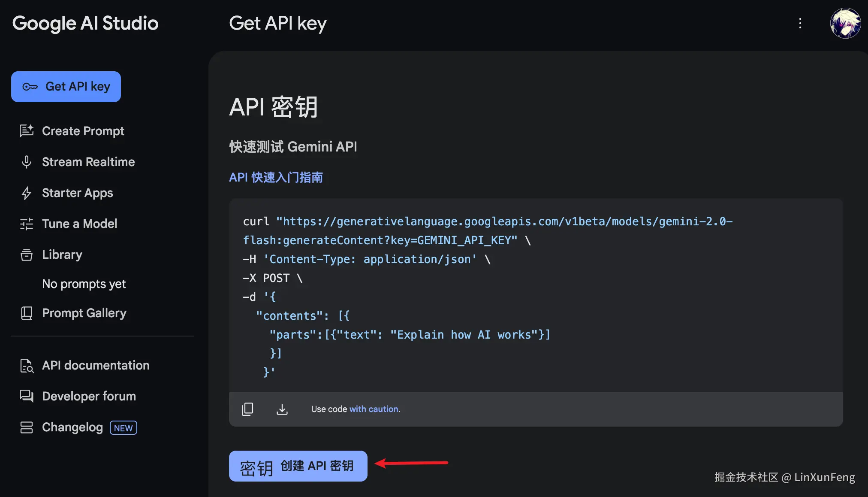Follow the 'with caution' link
The image size is (868, 497).
click(374, 409)
